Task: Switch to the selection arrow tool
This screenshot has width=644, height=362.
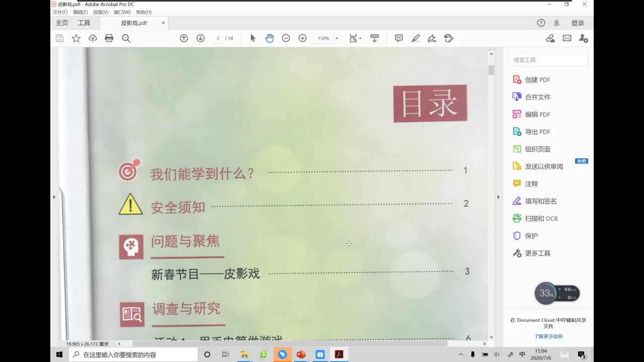Action: click(253, 38)
